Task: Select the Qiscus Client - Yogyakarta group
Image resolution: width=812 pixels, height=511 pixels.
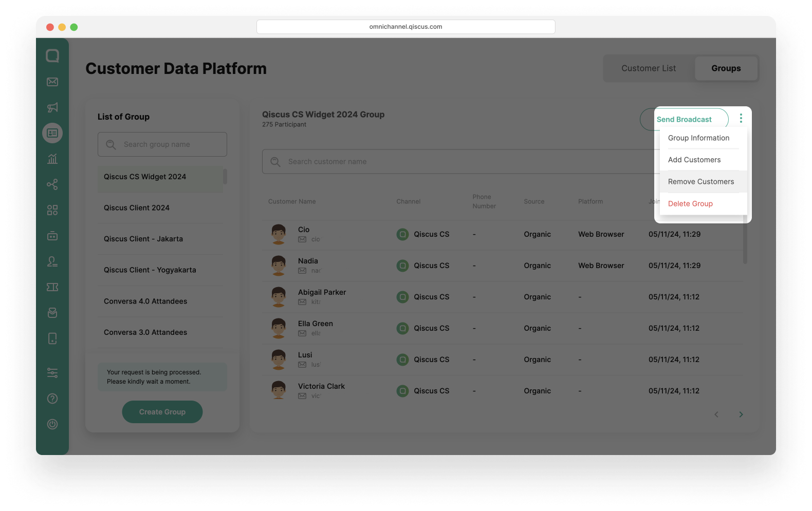Action: [x=160, y=270]
